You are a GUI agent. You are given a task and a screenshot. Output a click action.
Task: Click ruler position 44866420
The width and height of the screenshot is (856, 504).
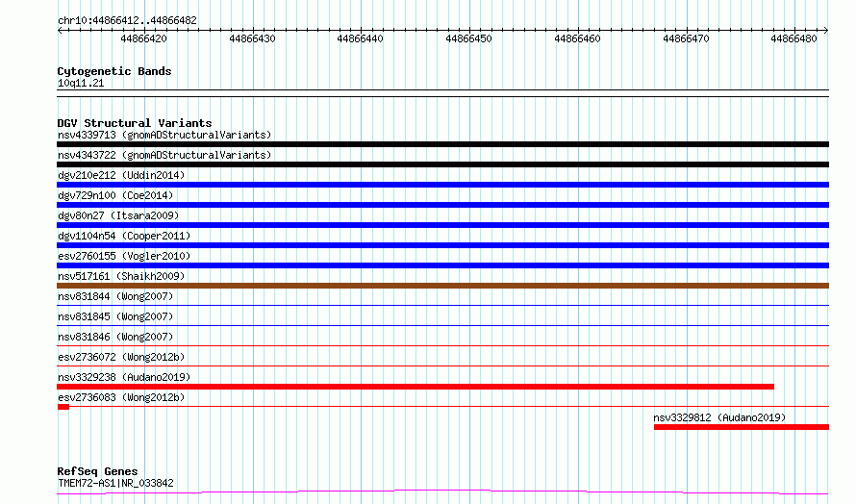point(143,38)
